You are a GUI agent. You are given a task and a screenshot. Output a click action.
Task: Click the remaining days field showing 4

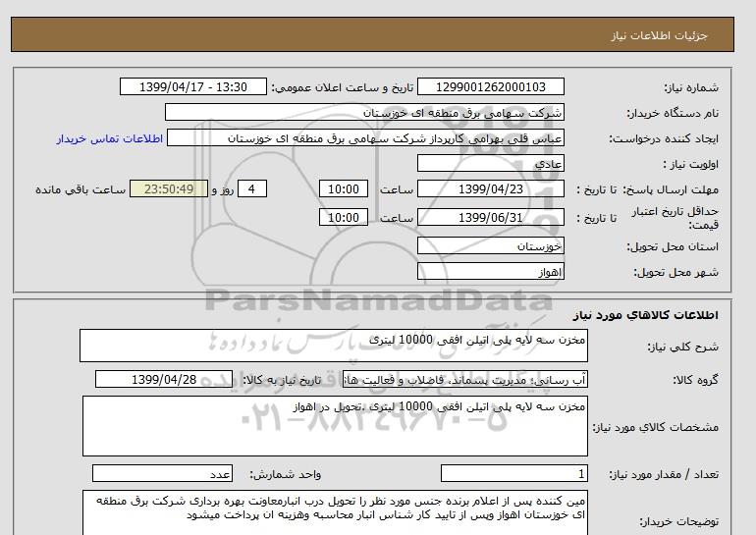pyautogui.click(x=252, y=189)
